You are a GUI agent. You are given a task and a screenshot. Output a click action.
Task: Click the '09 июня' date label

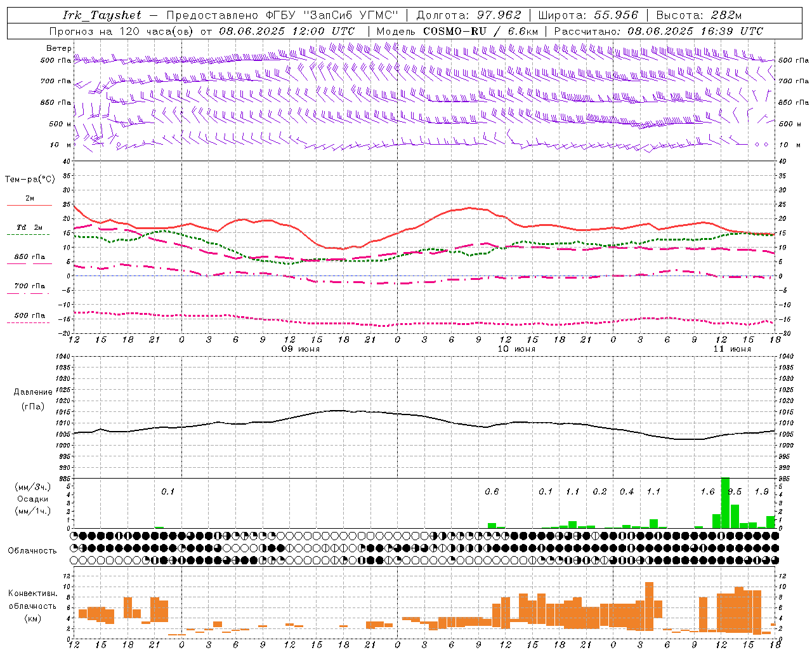pyautogui.click(x=300, y=349)
